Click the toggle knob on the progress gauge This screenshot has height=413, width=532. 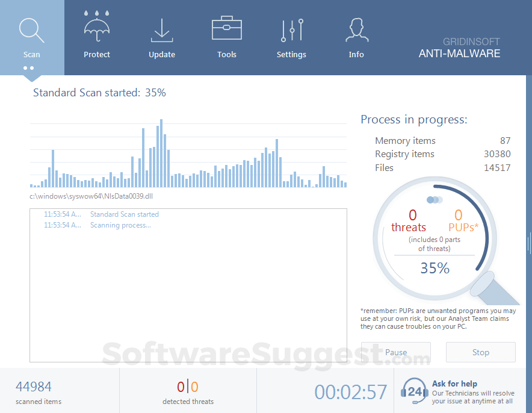435,200
